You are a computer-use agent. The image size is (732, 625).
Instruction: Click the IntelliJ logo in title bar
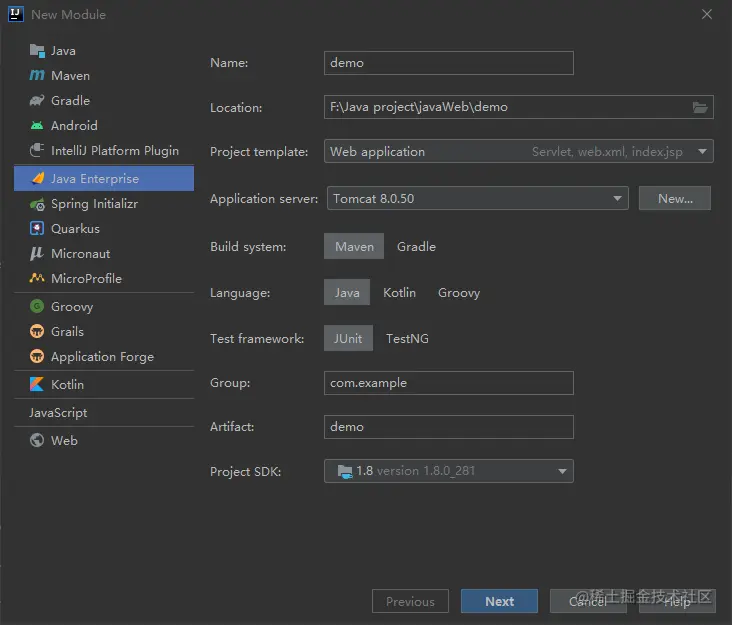[x=16, y=14]
